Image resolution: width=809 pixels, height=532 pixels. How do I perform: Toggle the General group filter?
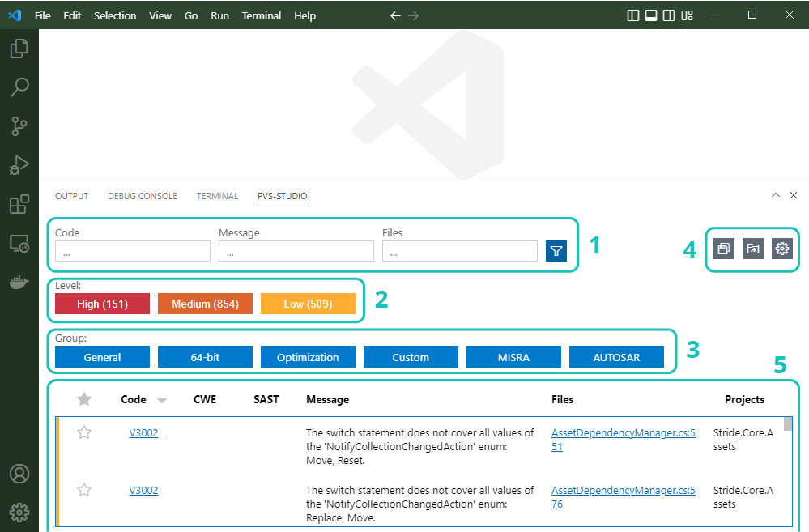(102, 357)
